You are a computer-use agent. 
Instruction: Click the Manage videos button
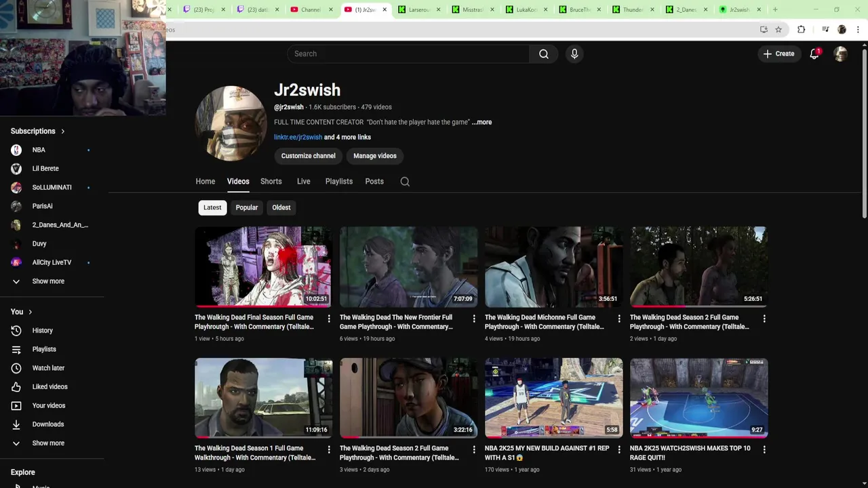375,156
